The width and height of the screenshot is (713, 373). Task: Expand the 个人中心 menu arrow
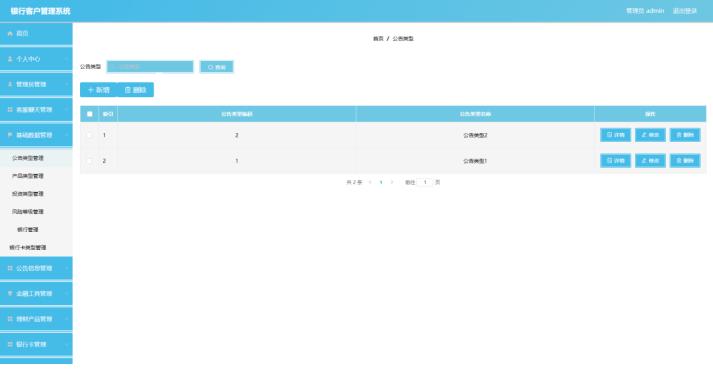66,59
